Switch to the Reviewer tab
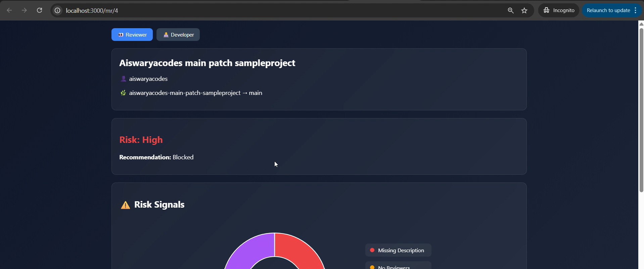This screenshot has height=269, width=644. tap(132, 35)
